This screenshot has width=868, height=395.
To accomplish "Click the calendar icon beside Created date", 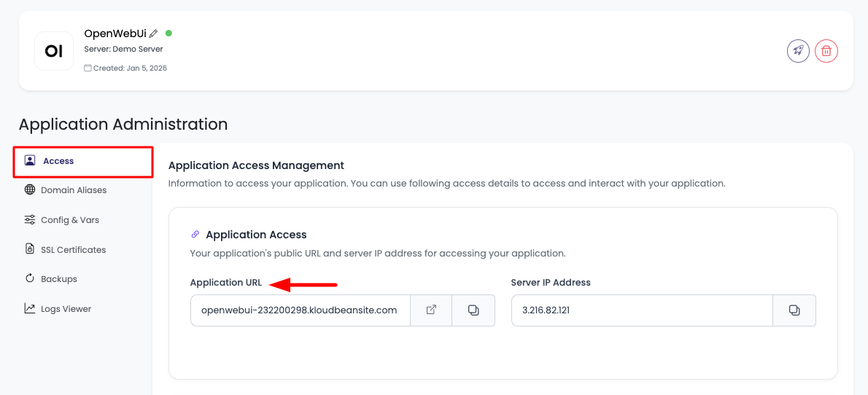I will tap(88, 68).
